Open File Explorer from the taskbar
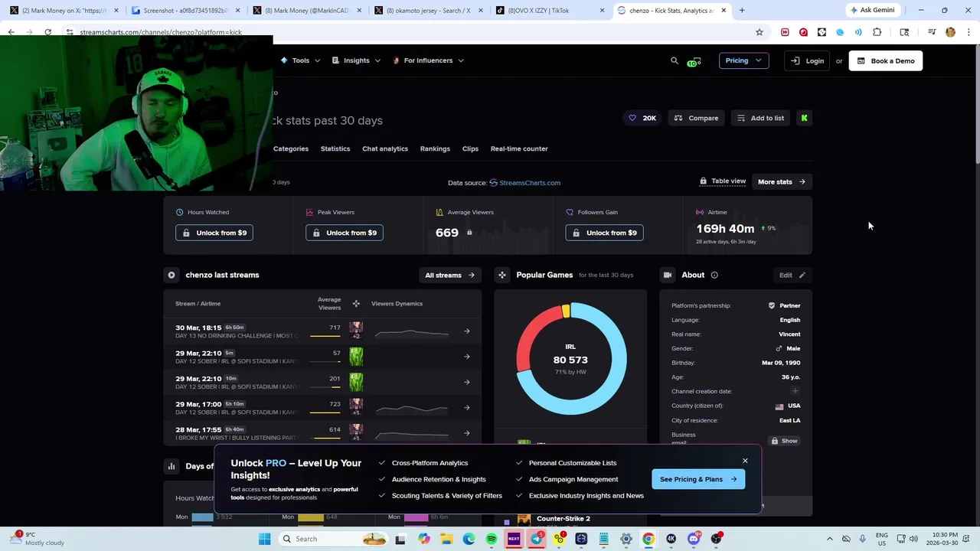 [x=446, y=539]
